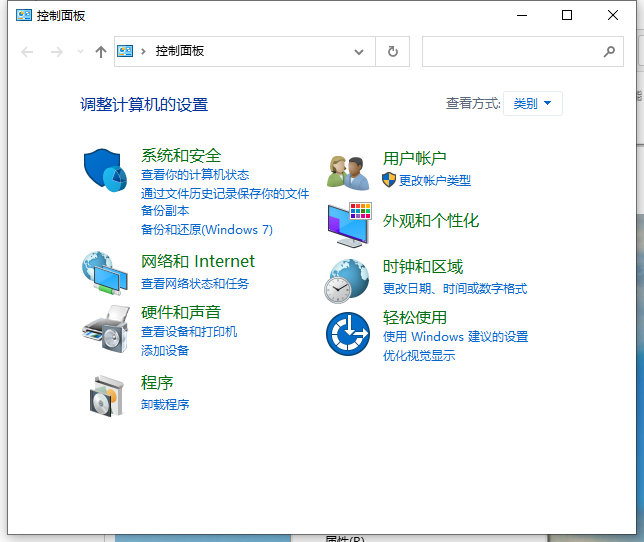Screen dimensions: 644x542
Task: Open the Clock and Region globe icon
Action: point(347,281)
